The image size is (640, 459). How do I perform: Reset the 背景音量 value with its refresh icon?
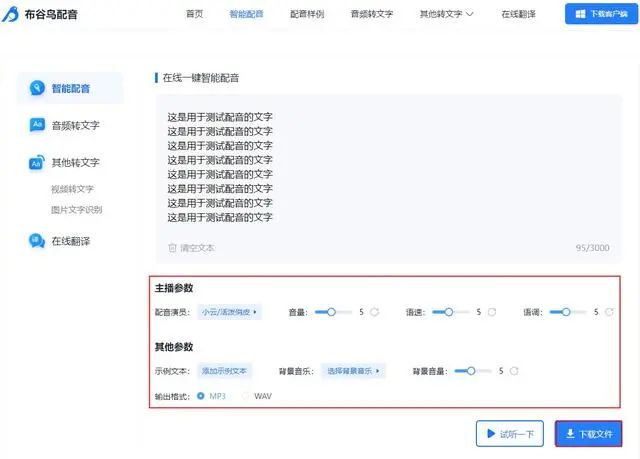(x=514, y=371)
